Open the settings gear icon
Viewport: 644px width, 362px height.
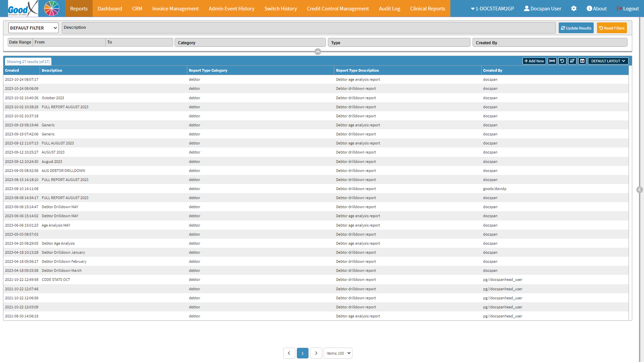click(x=574, y=9)
